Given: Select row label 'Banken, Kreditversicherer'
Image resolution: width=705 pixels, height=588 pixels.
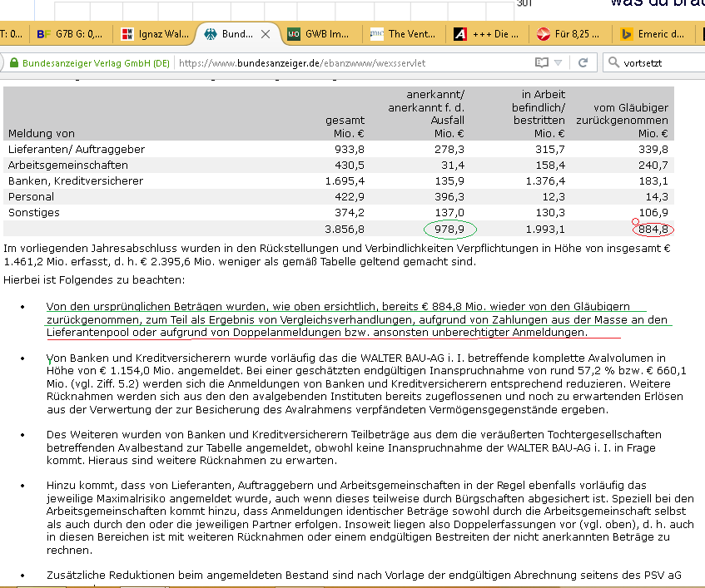Looking at the screenshot, I should click(x=76, y=181).
